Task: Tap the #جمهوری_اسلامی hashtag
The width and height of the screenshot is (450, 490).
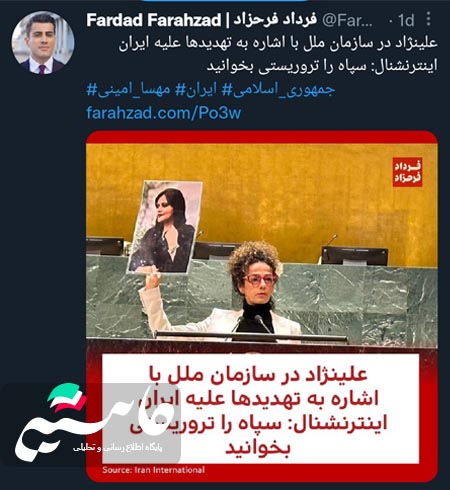Action: pos(279,89)
